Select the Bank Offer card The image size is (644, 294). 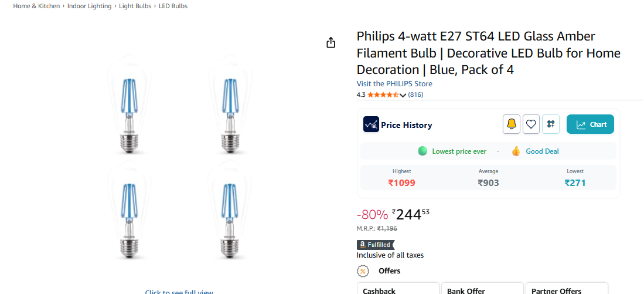click(x=481, y=289)
